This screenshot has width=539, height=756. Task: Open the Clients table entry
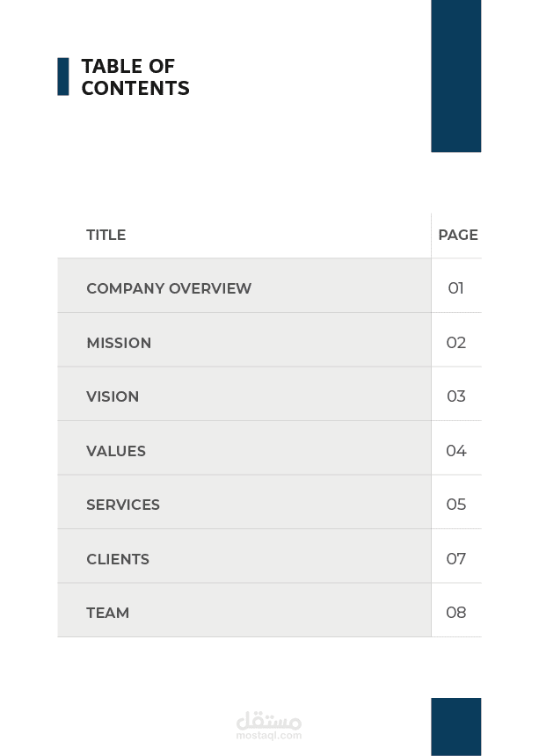(118, 559)
